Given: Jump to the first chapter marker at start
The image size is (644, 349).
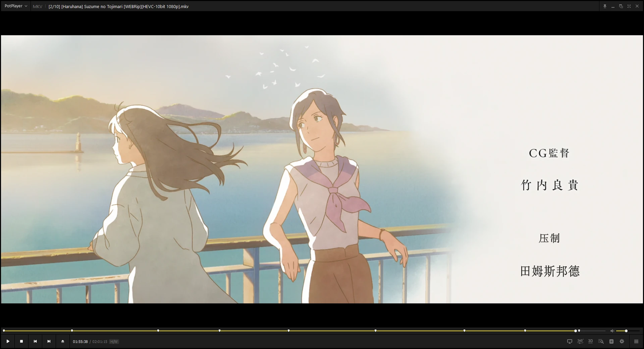Looking at the screenshot, I should click(x=4, y=331).
